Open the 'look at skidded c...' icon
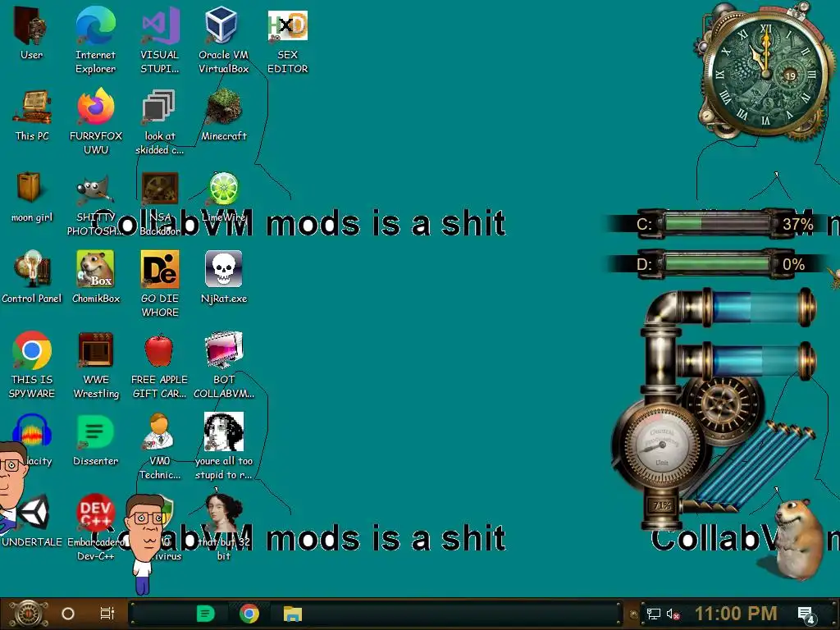Screen dimensions: 840x630 (159, 121)
